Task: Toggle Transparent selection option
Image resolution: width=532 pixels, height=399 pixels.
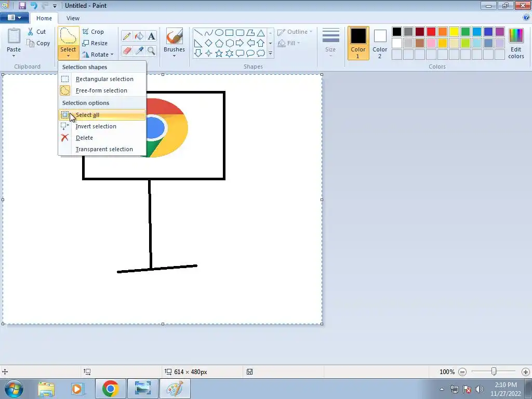Action: click(102, 149)
